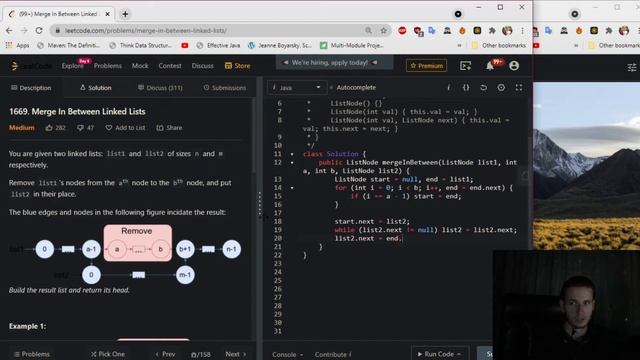Viewport: 640px width, 360px height.
Task: Open the playground icon in header
Action: coord(465,66)
